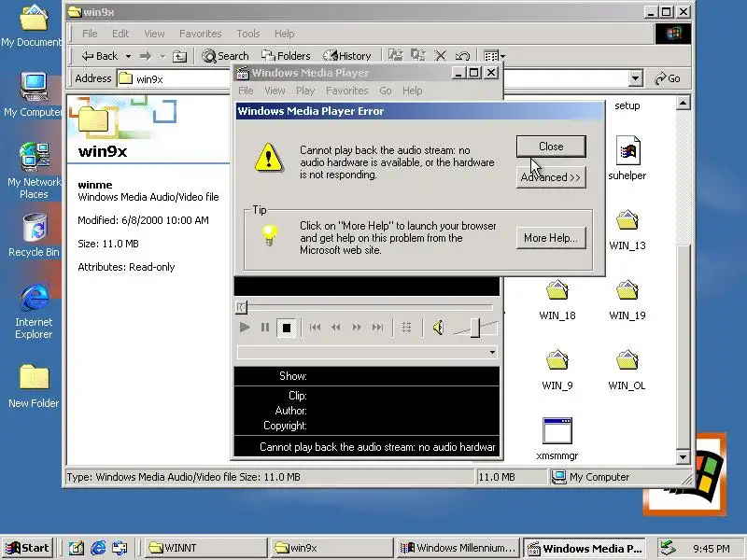Select the My Network Places desktop icon
This screenshot has height=560, width=747.
34,171
